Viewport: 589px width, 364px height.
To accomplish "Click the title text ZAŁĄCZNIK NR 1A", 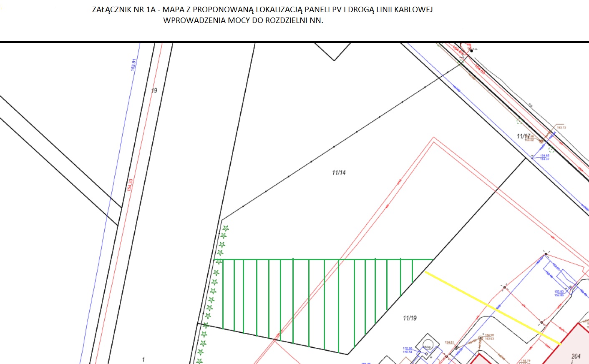I will (x=123, y=10).
